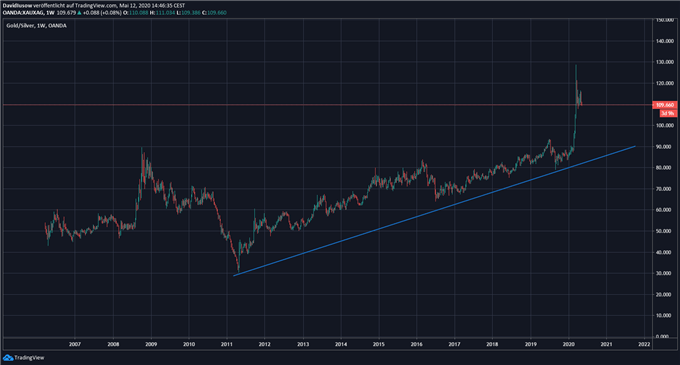Click the last price 109.679 in the header
Viewport: 680px width, 365px height.
tap(66, 13)
